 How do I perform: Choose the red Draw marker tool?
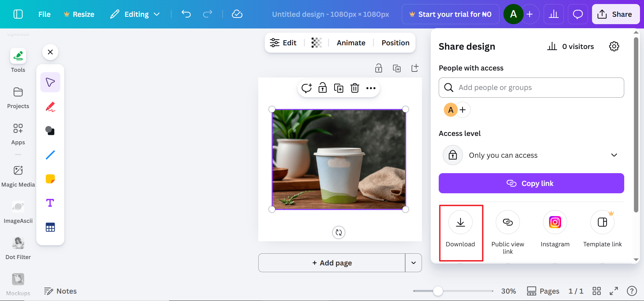point(50,107)
